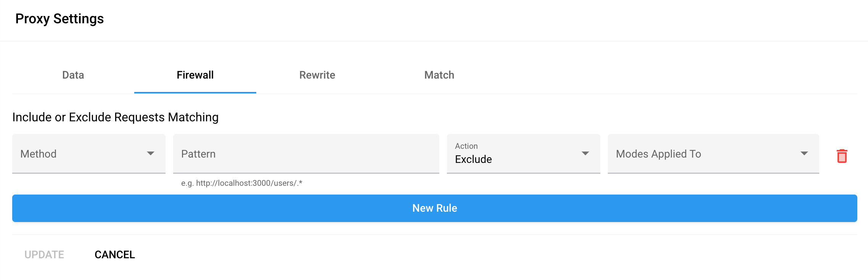This screenshot has width=868, height=280.
Task: Click the Proxy Settings title
Action: 59,19
